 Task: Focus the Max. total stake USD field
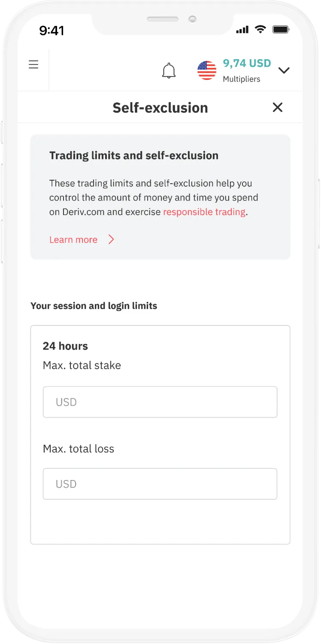point(160,402)
